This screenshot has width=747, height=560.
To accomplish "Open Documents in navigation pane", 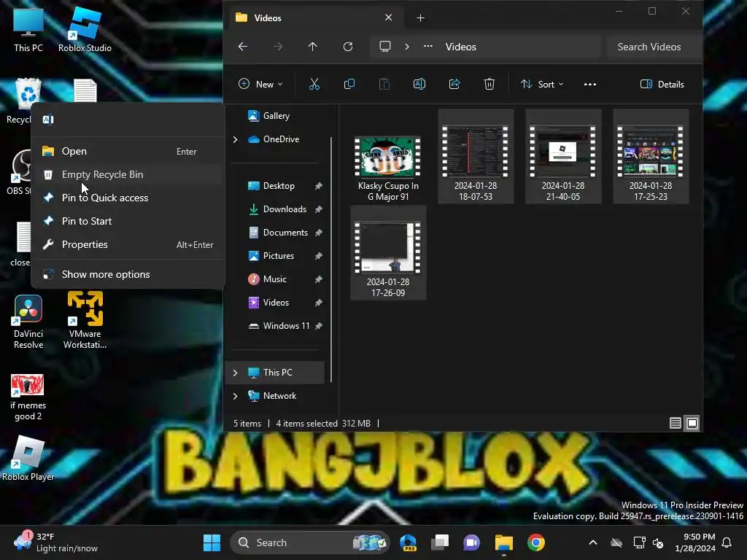I will 279,233.
